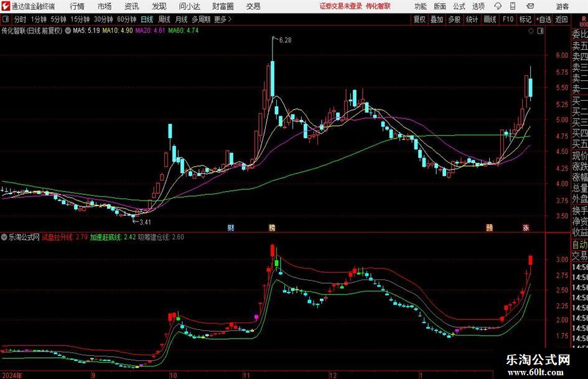The image size is (588, 379).
Task: Switch to 1分钟 period tab
Action: point(39,19)
